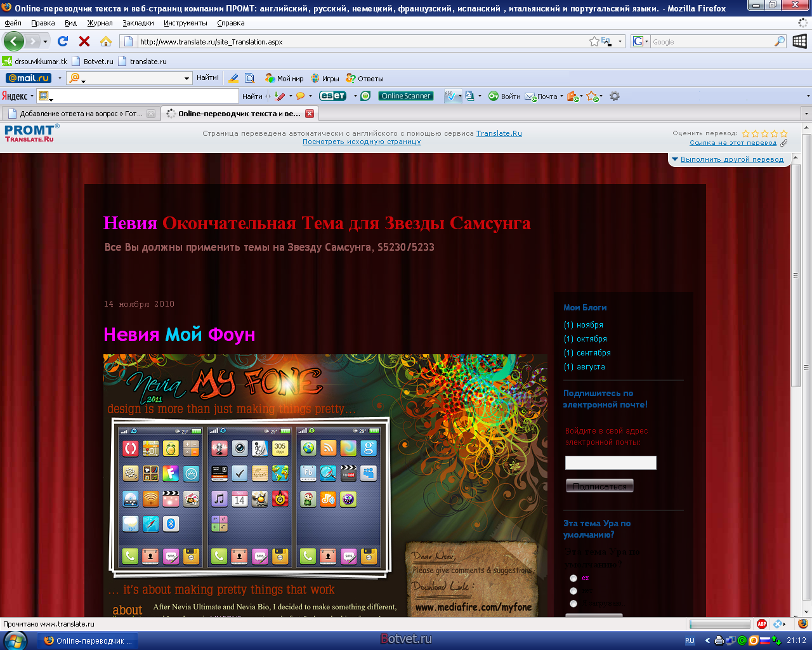Open the ESET button dropdown arrow
Screen dimensions: 812x650
point(355,96)
